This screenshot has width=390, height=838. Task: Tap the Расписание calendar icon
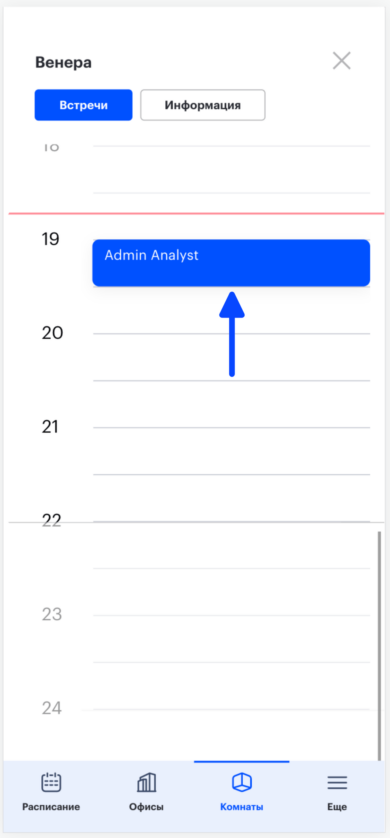pos(51,783)
